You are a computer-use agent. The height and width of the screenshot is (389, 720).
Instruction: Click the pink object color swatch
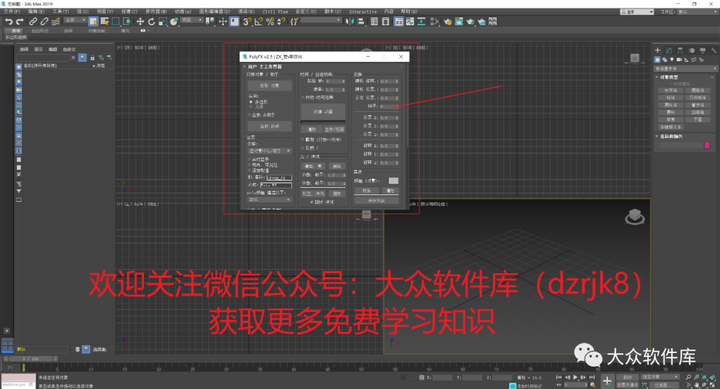click(707, 145)
